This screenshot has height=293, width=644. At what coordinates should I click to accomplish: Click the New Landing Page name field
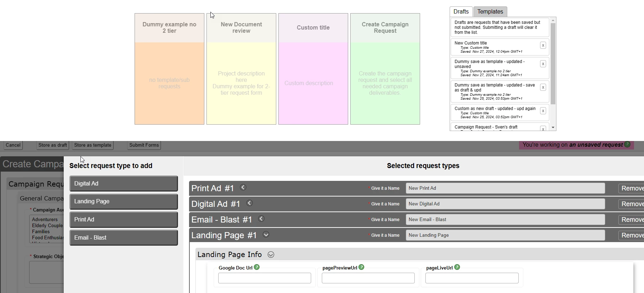point(505,235)
